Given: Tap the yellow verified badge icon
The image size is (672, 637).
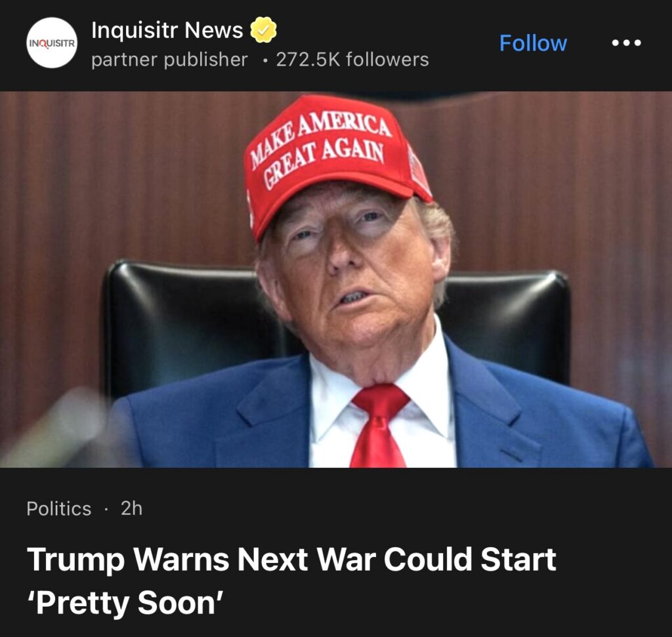Looking at the screenshot, I should 263,30.
